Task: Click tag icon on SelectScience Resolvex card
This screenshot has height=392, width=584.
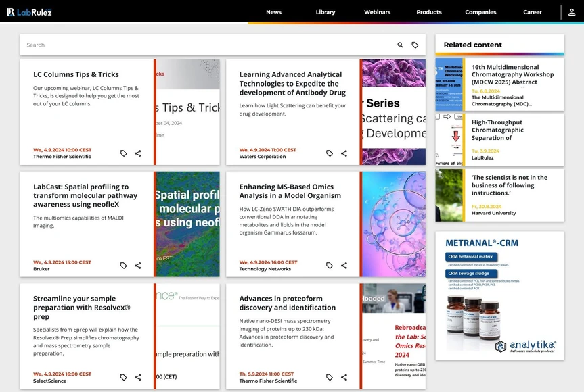Action: (x=123, y=377)
